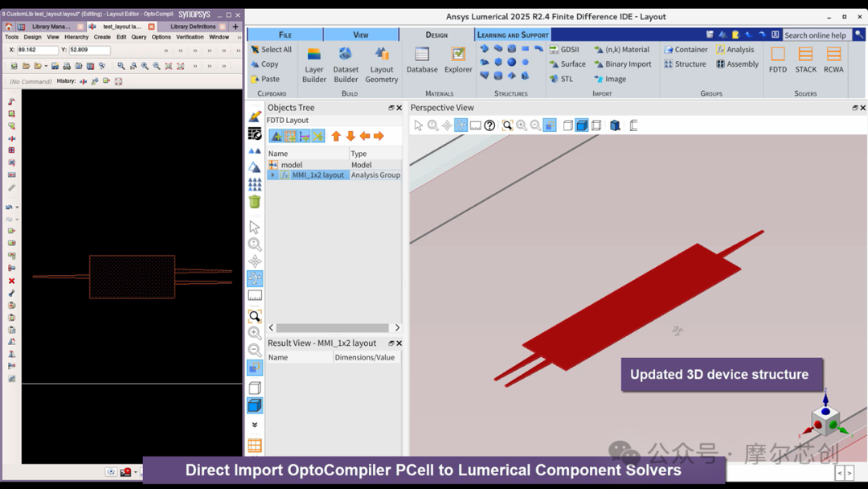
Task: Select the model row in Objects Tree
Action: click(334, 165)
